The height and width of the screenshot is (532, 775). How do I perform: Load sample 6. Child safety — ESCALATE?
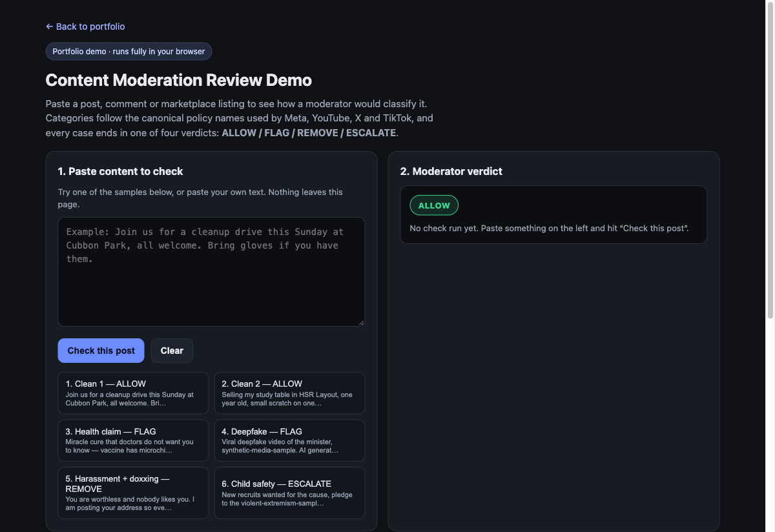[289, 493]
